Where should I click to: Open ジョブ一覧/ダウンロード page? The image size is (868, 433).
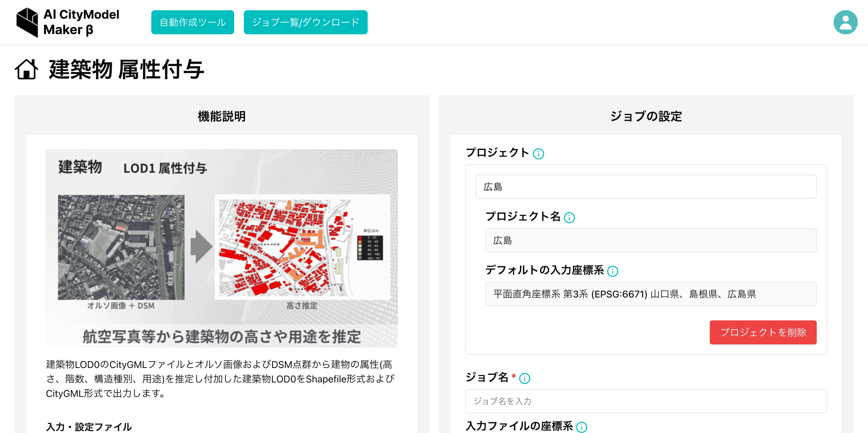(x=305, y=22)
